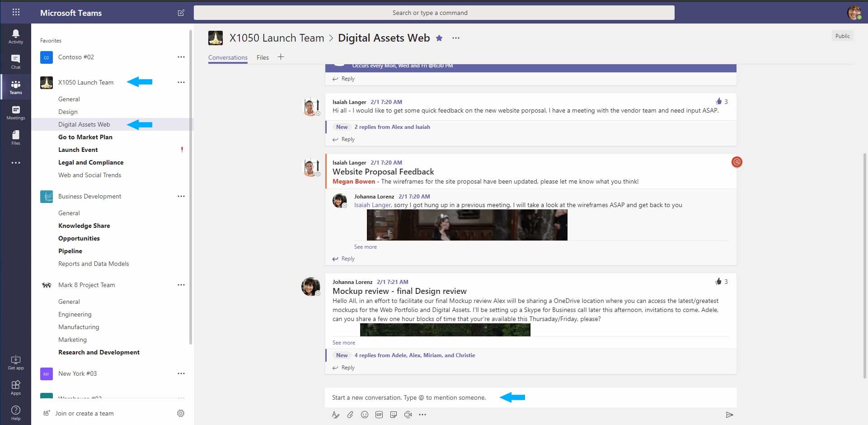Start a new chat with compose icon
Screen dimensions: 868x425
tap(181, 13)
